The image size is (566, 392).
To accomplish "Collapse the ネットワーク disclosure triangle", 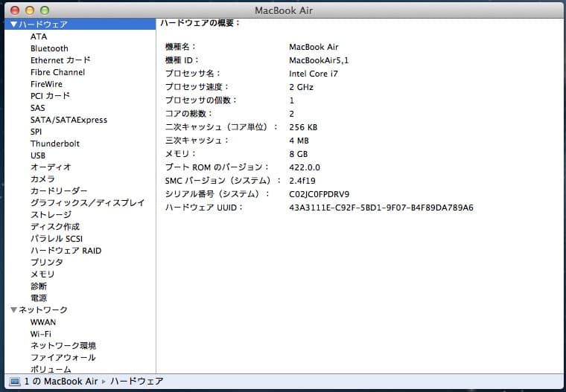I will tap(13, 309).
